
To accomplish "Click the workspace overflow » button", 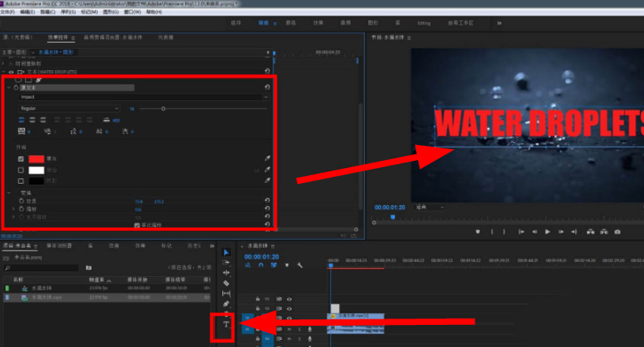I will (500, 24).
